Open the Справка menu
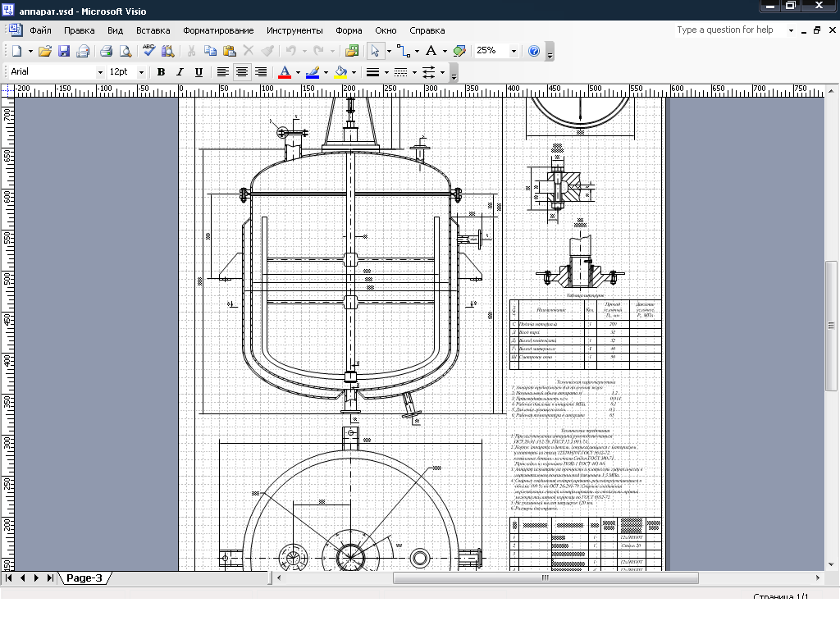The image size is (840, 630). pos(427,30)
